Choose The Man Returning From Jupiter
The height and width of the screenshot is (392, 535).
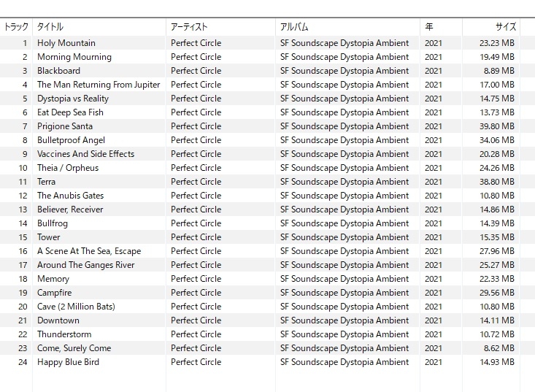(99, 85)
